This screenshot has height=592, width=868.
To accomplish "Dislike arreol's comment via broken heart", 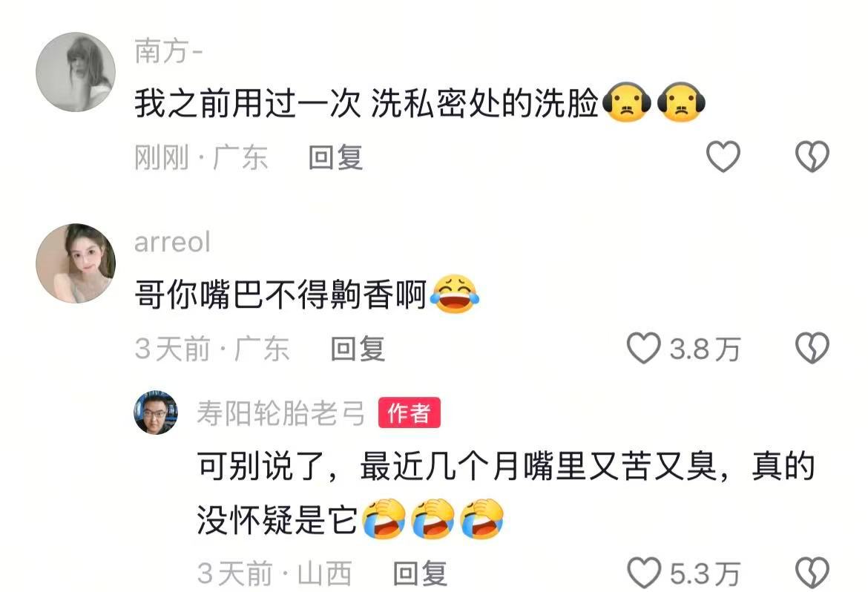I will point(812,349).
